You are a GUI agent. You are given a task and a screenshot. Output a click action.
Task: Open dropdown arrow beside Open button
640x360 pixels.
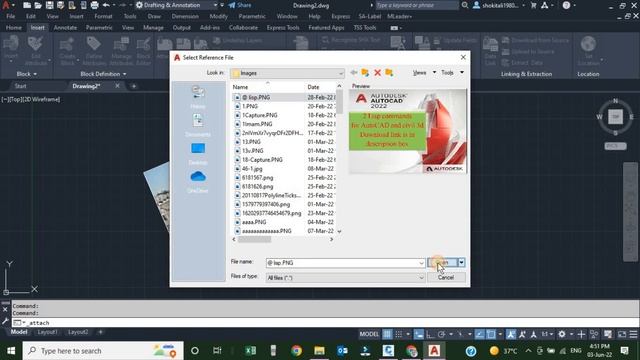(x=461, y=262)
